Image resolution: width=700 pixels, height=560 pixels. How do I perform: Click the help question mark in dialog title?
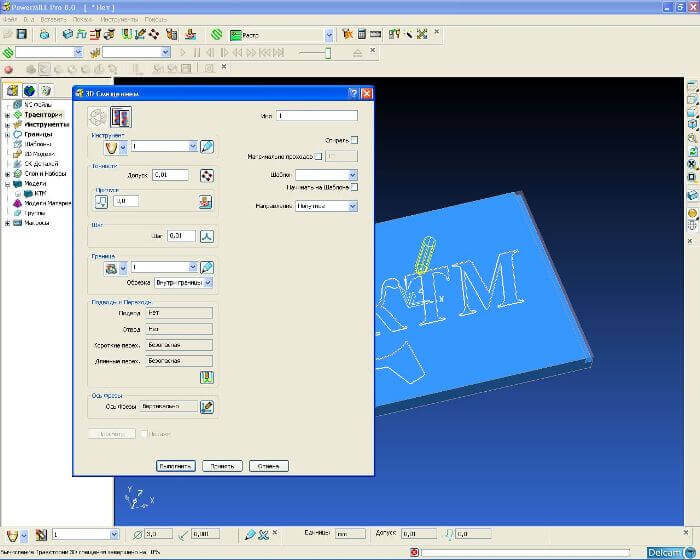pyautogui.click(x=353, y=93)
